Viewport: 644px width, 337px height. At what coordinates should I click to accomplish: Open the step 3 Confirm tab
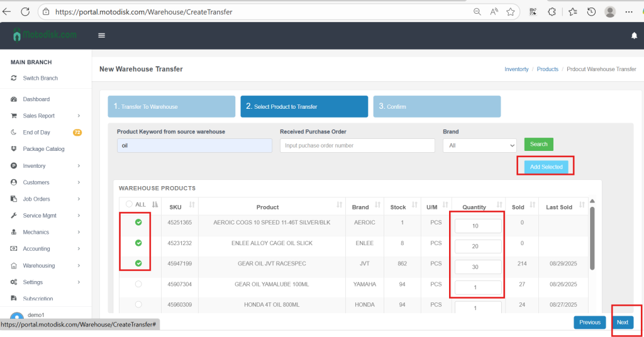[x=436, y=107]
